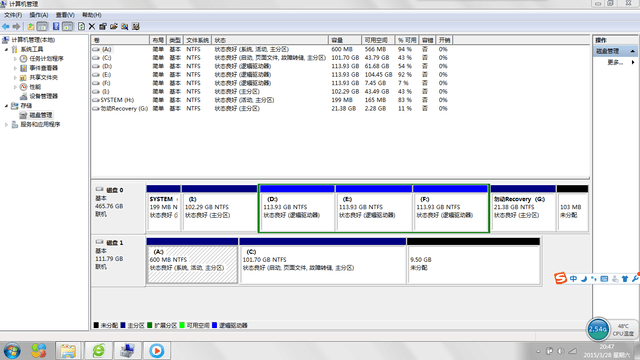This screenshot has width=640, height=360.
Task: Click the Properties toolbar icon
Action: point(103,27)
